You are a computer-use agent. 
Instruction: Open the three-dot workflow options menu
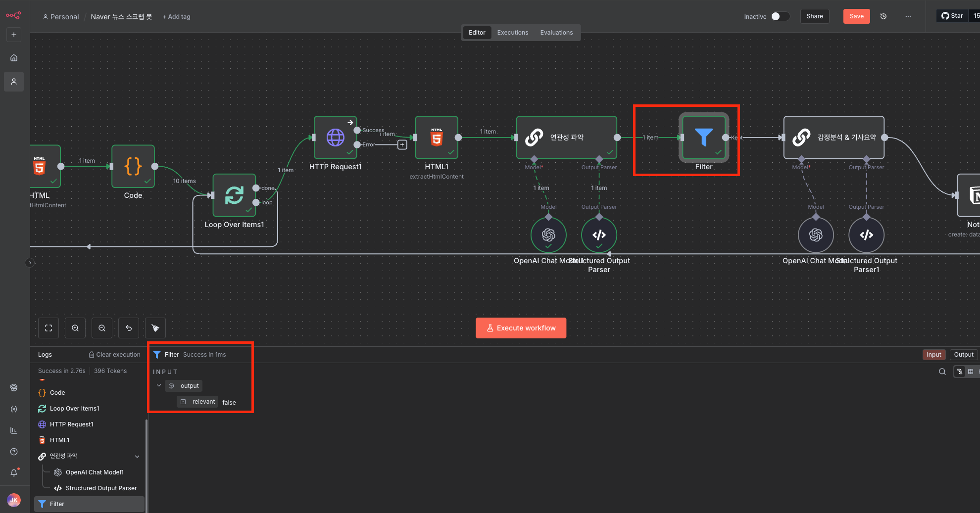pyautogui.click(x=908, y=16)
